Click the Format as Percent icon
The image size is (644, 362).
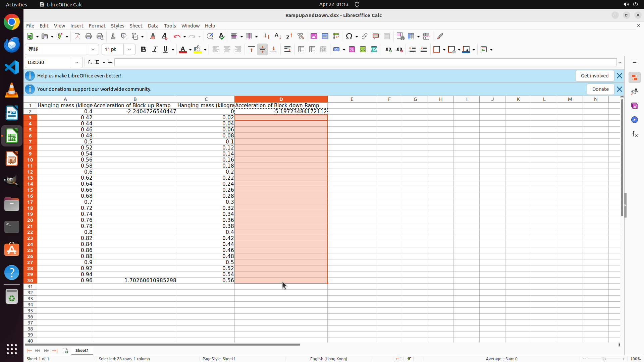click(x=352, y=50)
